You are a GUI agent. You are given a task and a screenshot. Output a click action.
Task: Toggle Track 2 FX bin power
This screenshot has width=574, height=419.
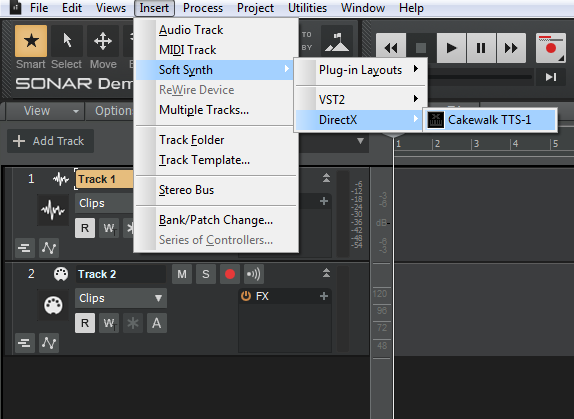click(x=246, y=296)
